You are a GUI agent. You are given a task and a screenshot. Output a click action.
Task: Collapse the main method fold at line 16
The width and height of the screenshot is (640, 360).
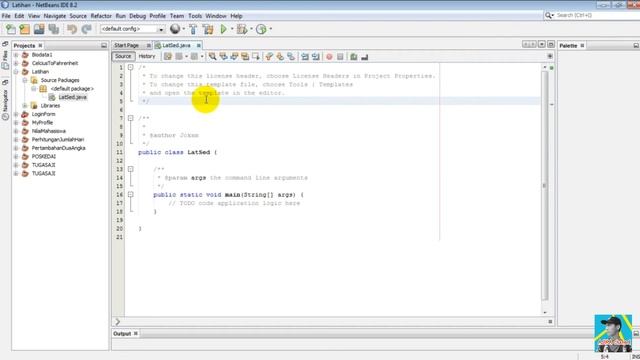131,195
